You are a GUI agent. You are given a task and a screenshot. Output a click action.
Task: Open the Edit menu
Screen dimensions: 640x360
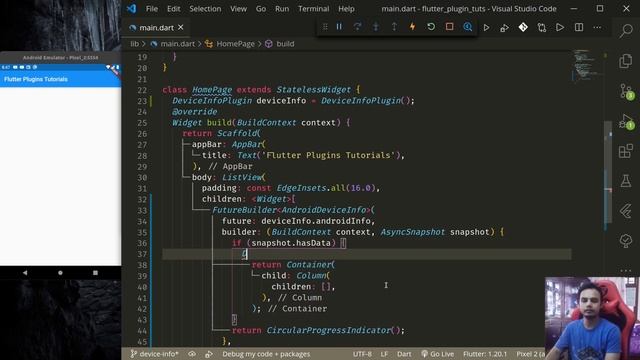[173, 9]
